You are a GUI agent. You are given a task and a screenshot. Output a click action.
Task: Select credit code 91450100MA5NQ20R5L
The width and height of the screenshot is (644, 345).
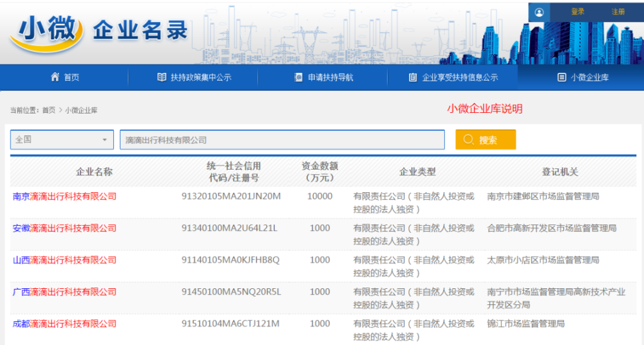[x=231, y=292]
